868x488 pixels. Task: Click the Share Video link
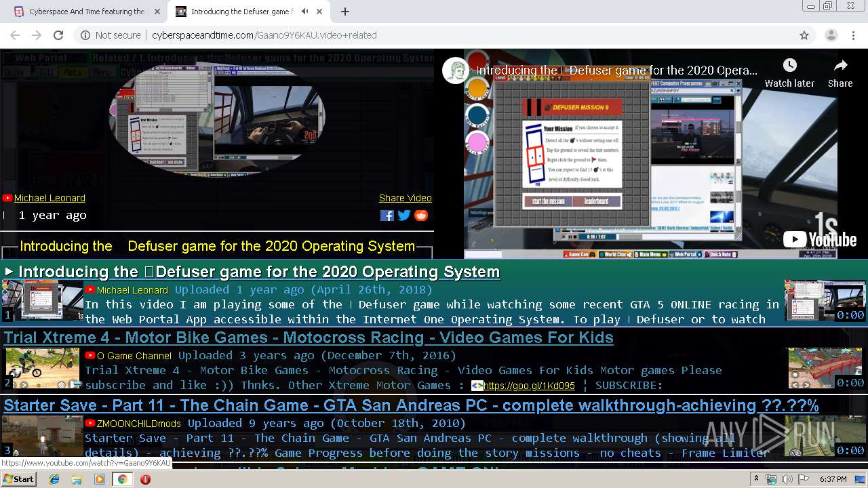[406, 198]
